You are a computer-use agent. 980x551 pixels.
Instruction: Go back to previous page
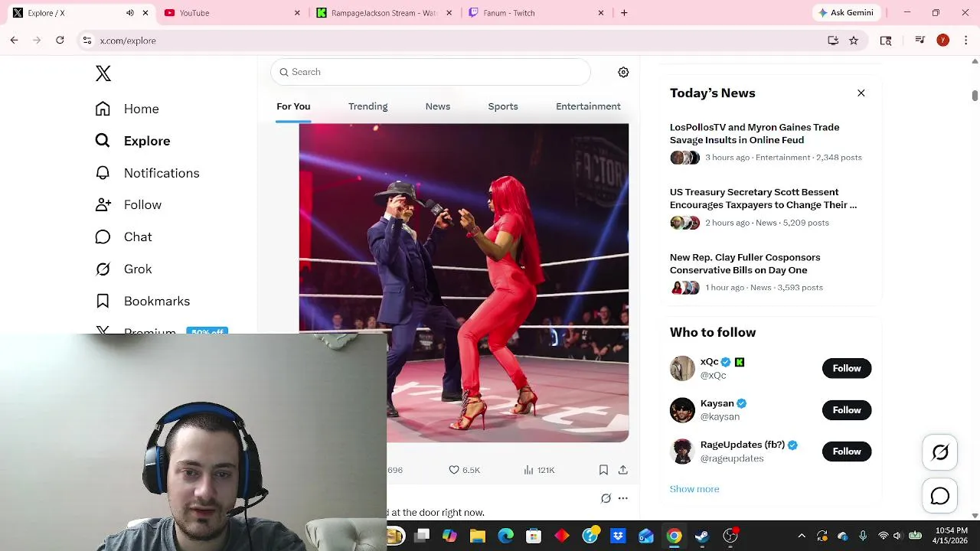(x=14, y=41)
